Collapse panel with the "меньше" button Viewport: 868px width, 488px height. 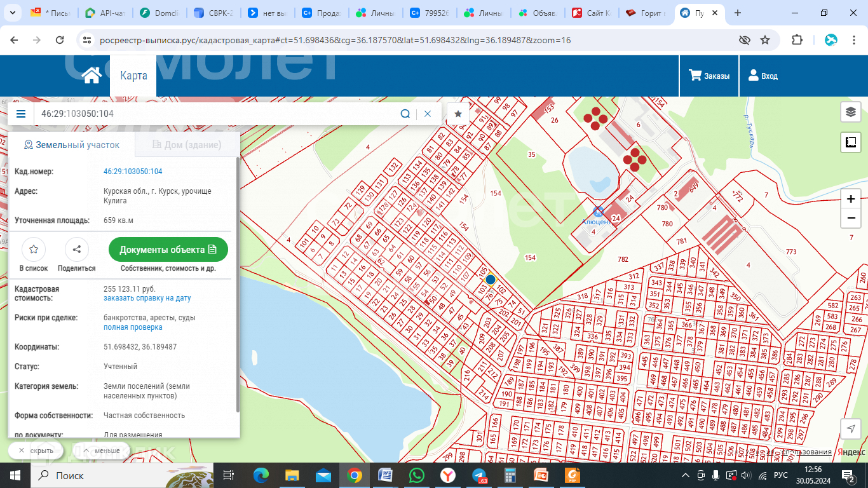click(x=101, y=451)
